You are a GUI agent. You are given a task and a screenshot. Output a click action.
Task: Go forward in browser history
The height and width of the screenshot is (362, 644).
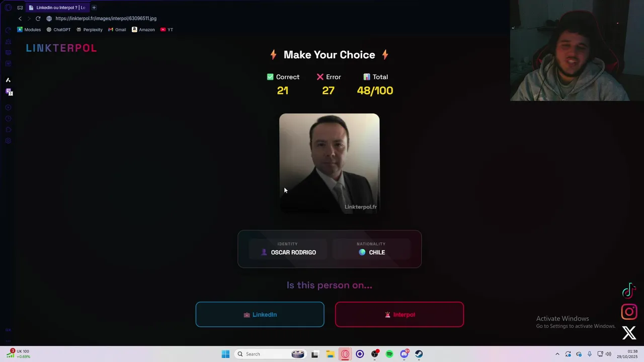click(x=29, y=19)
